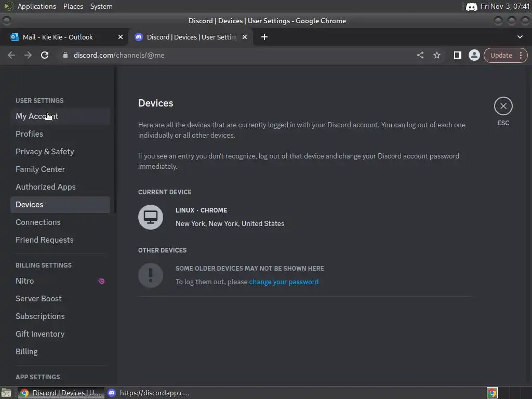
Task: Select Devices in settings sidebar
Action: (x=60, y=205)
